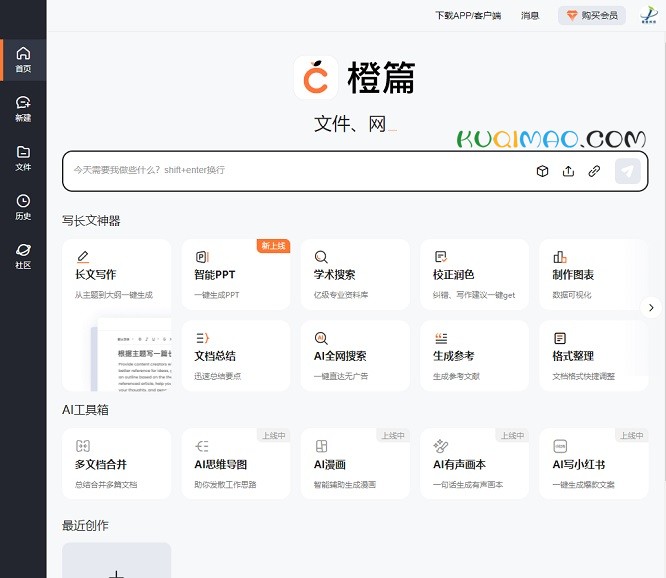Image resolution: width=666 pixels, height=578 pixels.
Task: Click the 助你发散工作思路 description text
Action: coord(226,485)
